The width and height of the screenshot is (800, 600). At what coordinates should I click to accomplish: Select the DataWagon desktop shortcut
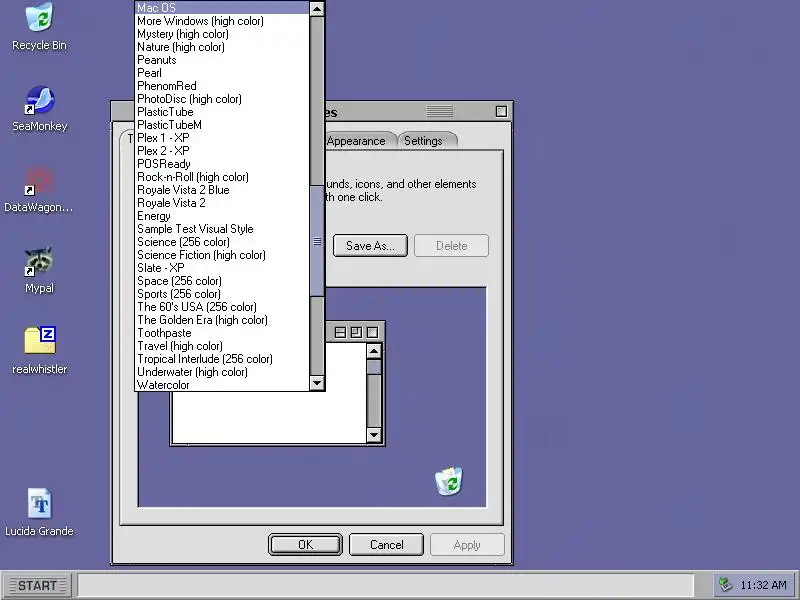point(39,189)
